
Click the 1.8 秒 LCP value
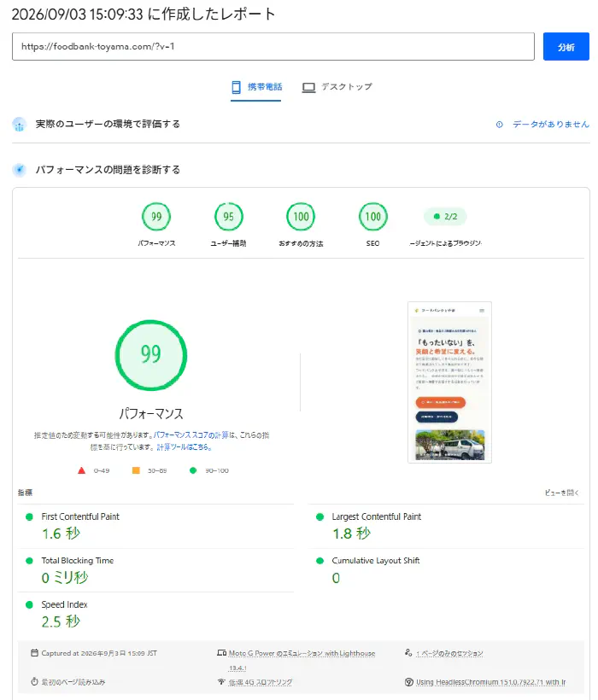pos(351,534)
